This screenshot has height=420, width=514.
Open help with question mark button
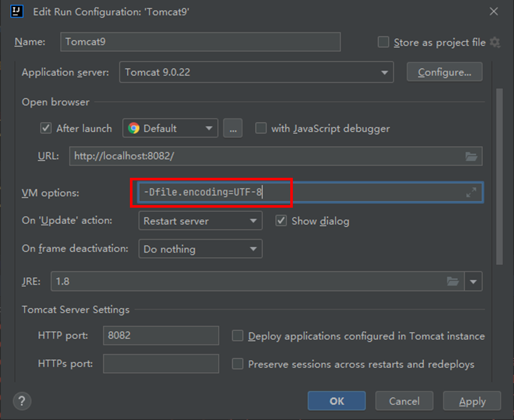click(x=22, y=401)
